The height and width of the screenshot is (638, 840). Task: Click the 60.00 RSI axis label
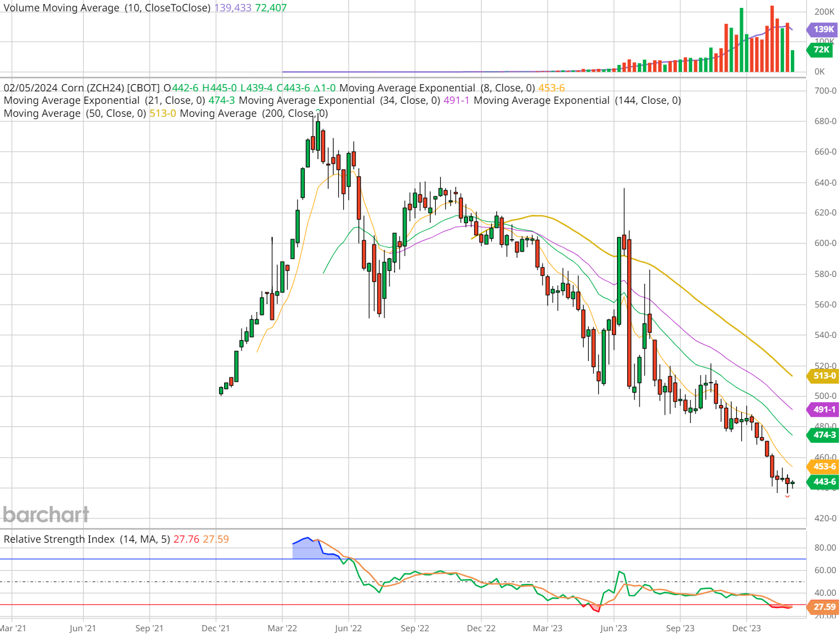click(825, 570)
